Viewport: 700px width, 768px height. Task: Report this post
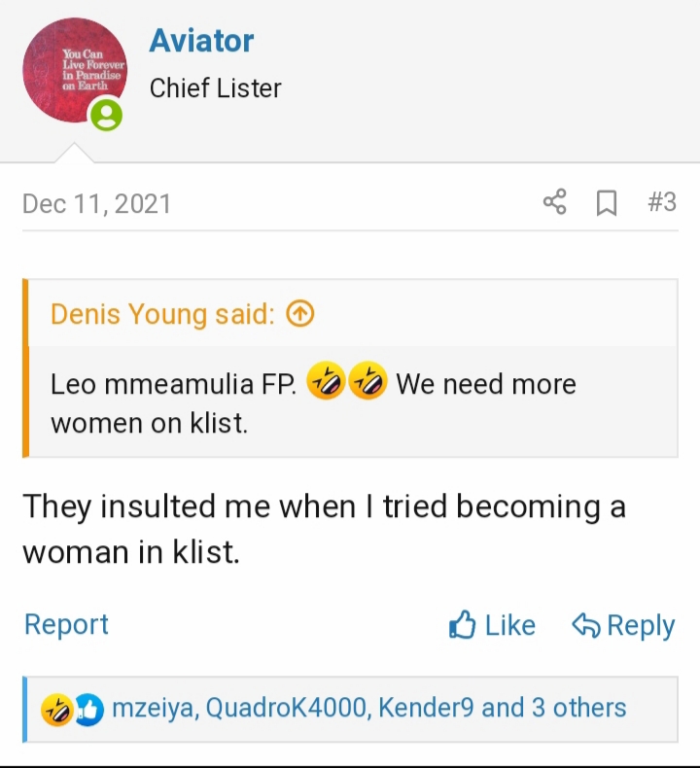tap(66, 624)
